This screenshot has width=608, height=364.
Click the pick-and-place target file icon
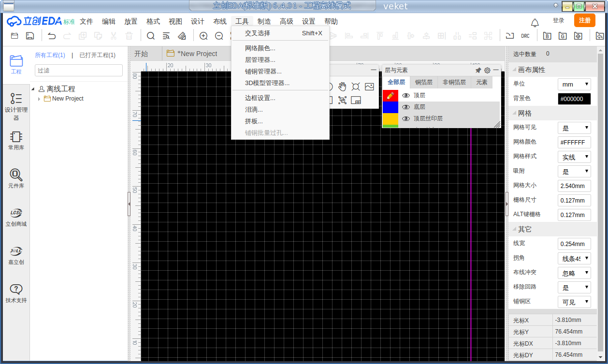point(578,36)
